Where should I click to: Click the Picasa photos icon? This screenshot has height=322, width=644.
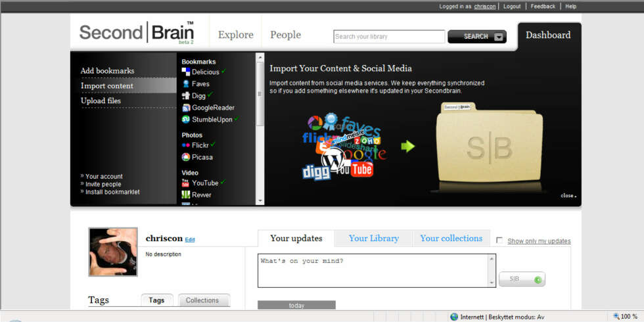tap(185, 157)
